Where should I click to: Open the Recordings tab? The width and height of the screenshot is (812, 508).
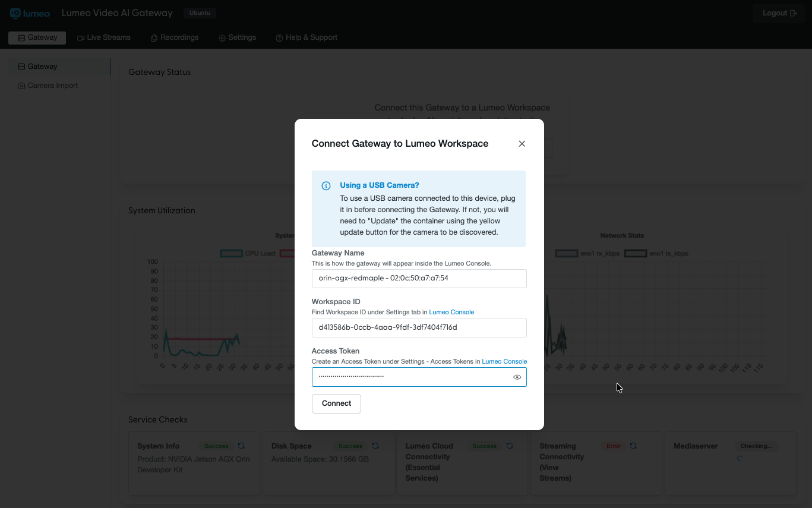pyautogui.click(x=175, y=37)
